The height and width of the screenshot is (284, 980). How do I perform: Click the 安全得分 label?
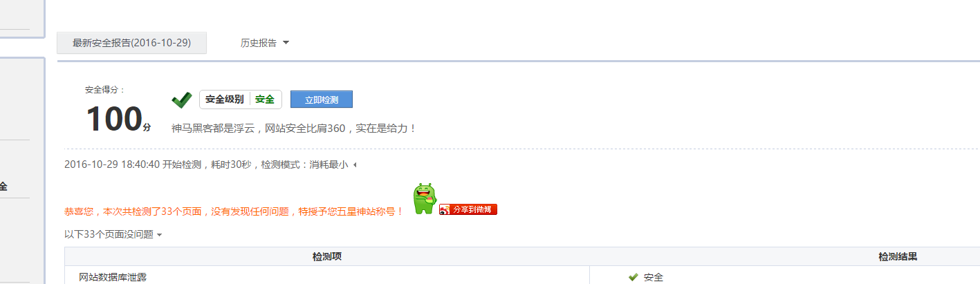[x=105, y=90]
